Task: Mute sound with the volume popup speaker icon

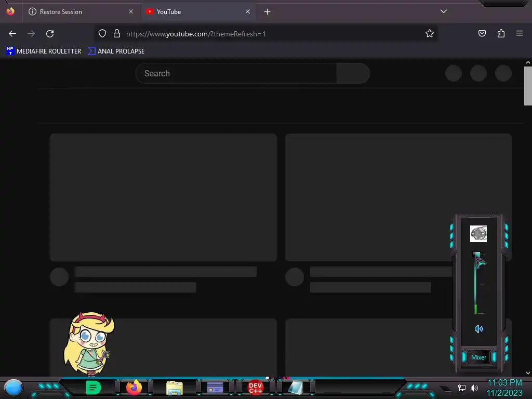Action: (478, 329)
